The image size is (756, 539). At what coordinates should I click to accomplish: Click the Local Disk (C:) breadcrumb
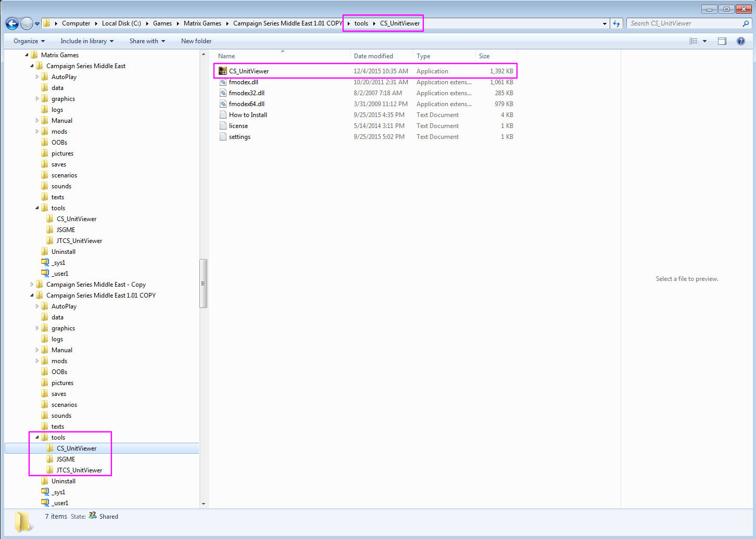(121, 23)
